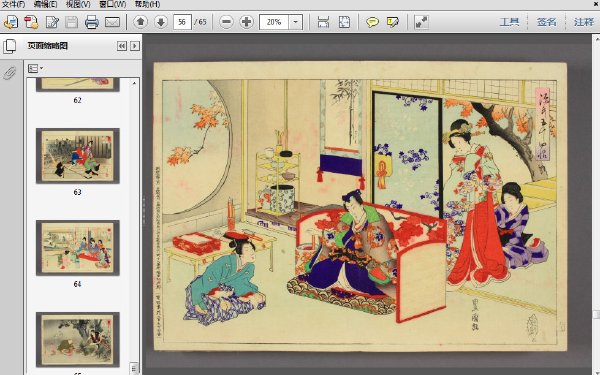Click thumbnail panel scrollbar thumb

tap(134, 368)
